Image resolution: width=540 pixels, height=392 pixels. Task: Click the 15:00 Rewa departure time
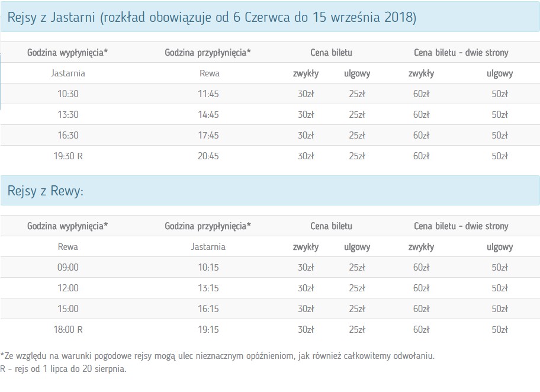[67, 309]
